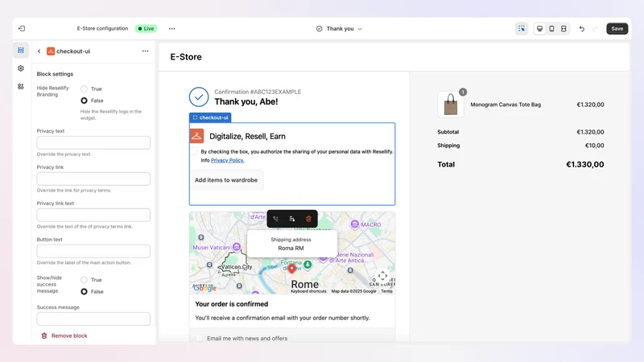The width and height of the screenshot is (644, 362).
Task: Undo the last change
Action: (581, 29)
